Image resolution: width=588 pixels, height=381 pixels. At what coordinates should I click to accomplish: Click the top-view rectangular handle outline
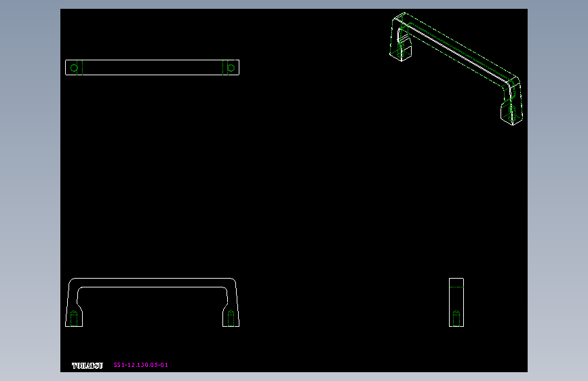tap(152, 68)
